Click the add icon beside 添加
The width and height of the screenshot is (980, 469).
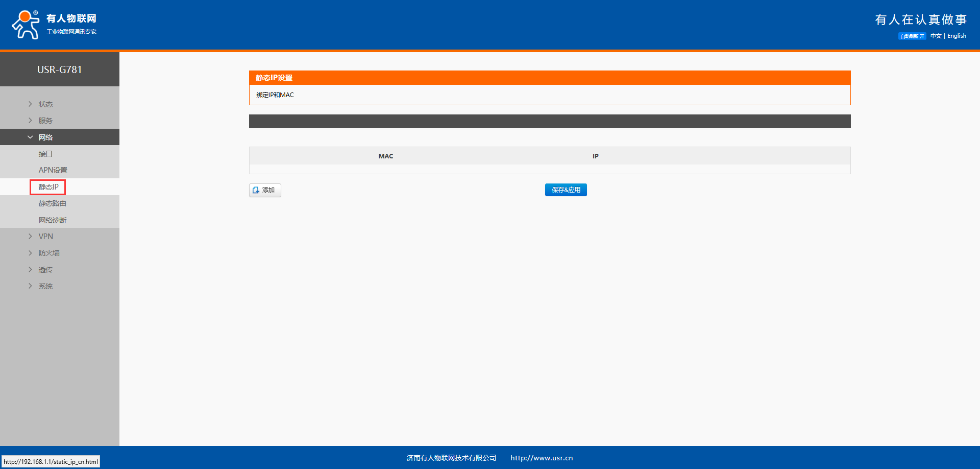[x=256, y=190]
